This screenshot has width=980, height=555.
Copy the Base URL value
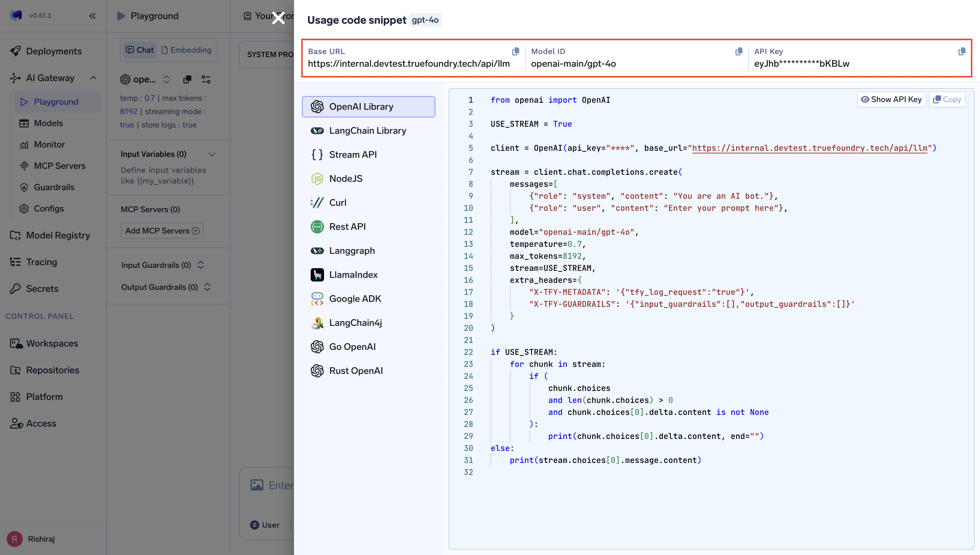click(x=516, y=51)
